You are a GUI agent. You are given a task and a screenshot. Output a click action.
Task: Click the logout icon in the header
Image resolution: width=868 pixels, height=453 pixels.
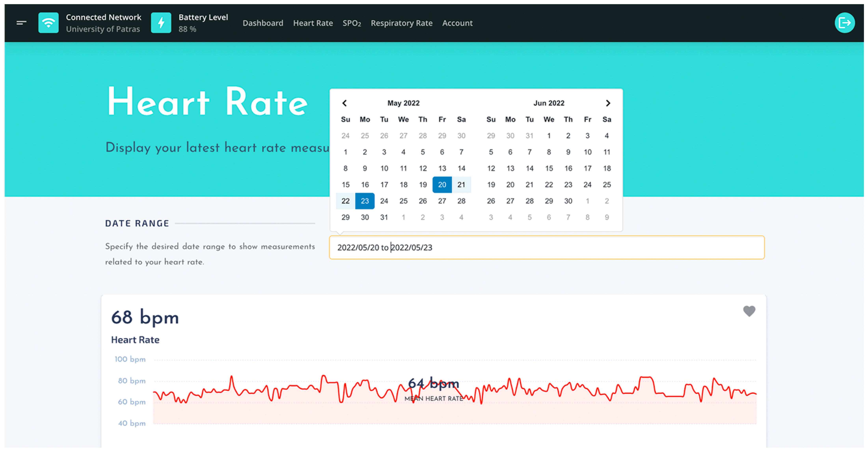[844, 23]
